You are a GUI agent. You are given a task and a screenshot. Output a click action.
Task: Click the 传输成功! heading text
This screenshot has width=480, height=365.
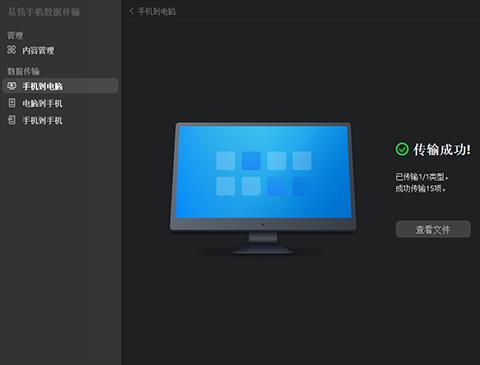pyautogui.click(x=442, y=150)
